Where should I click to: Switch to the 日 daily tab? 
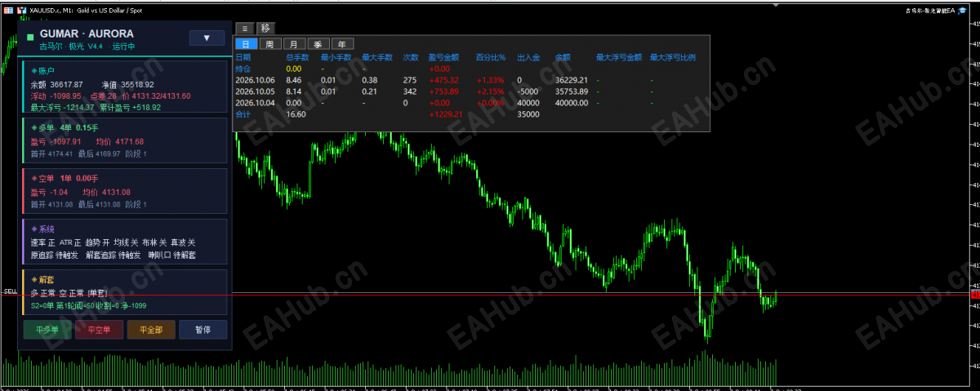pos(246,44)
